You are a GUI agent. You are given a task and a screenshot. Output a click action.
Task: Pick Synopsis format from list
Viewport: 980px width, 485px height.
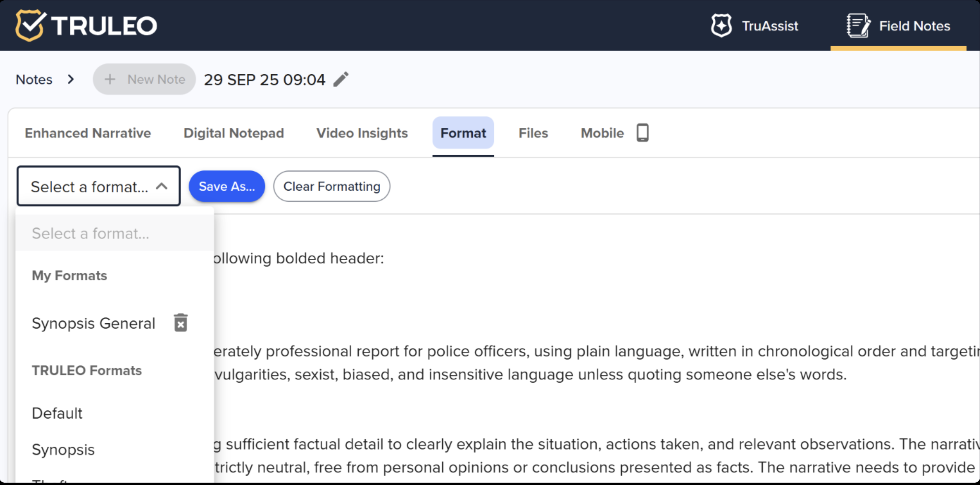63,449
